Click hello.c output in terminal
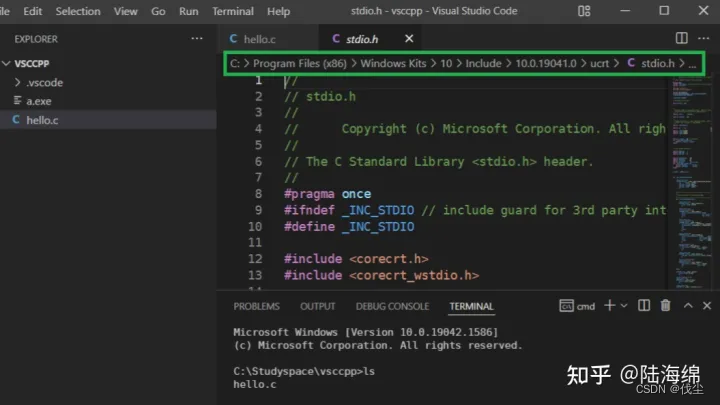This screenshot has height=405, width=720. point(255,384)
